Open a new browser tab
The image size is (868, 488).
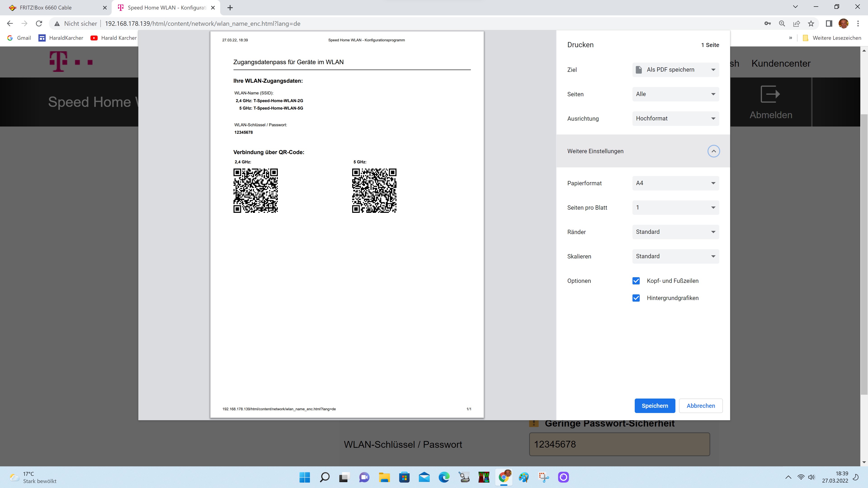pyautogui.click(x=230, y=7)
